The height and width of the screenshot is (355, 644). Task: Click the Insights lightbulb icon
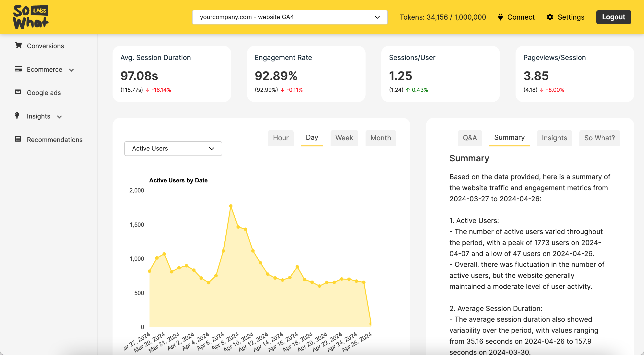[17, 115]
